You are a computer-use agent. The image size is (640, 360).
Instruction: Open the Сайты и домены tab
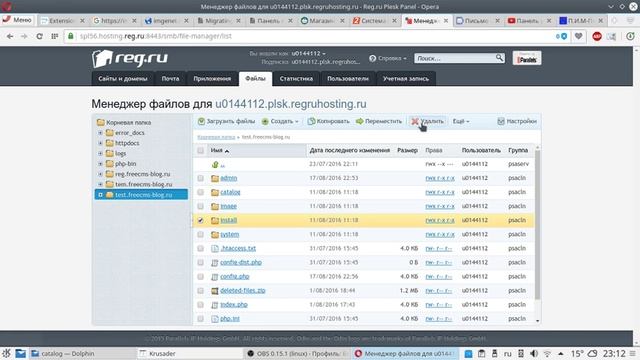[123, 79]
